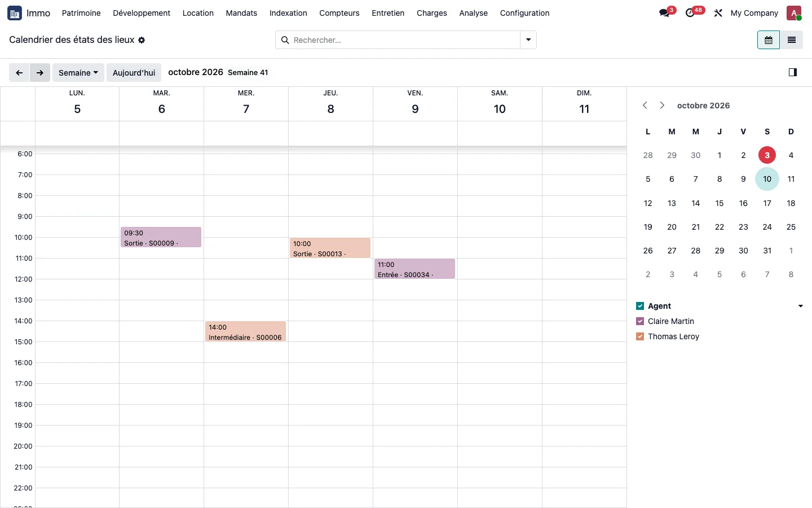Image resolution: width=812 pixels, height=508 pixels.
Task: Click the search magnifier icon
Action: pos(285,40)
